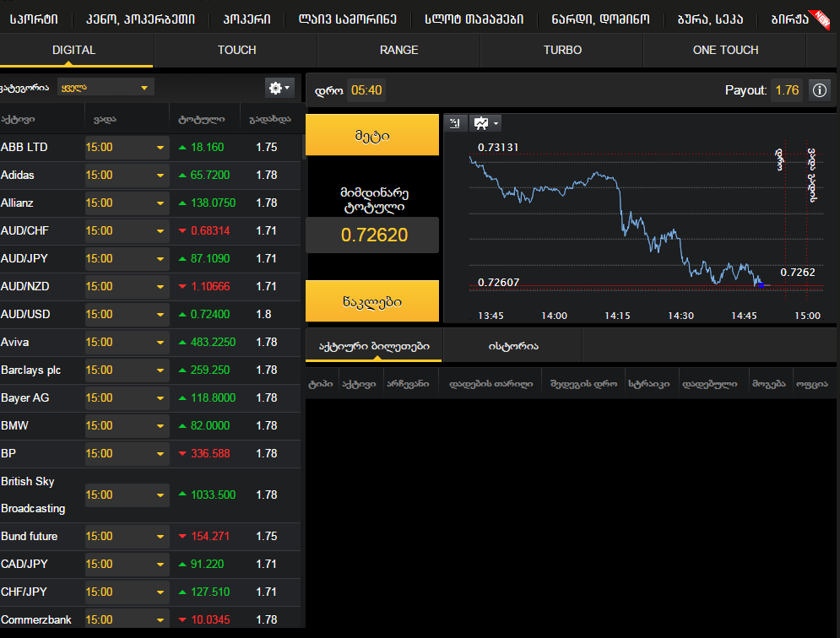Click the yellow მეტი (higher) button
The image size is (840, 638).
[372, 135]
